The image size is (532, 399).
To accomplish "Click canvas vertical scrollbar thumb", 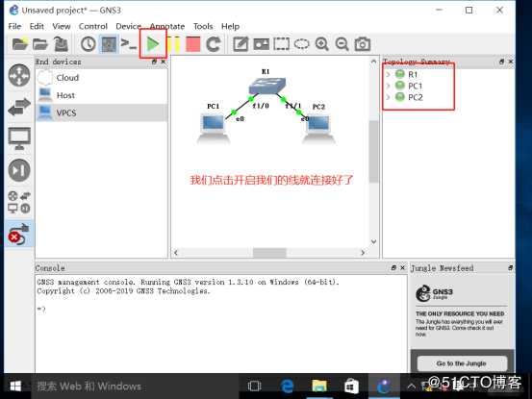I will point(373,151).
